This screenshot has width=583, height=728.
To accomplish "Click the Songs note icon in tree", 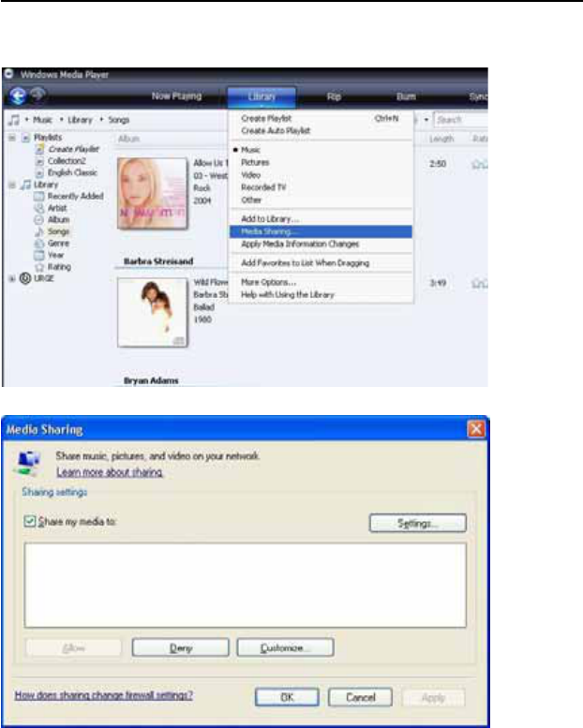I will point(39,231).
